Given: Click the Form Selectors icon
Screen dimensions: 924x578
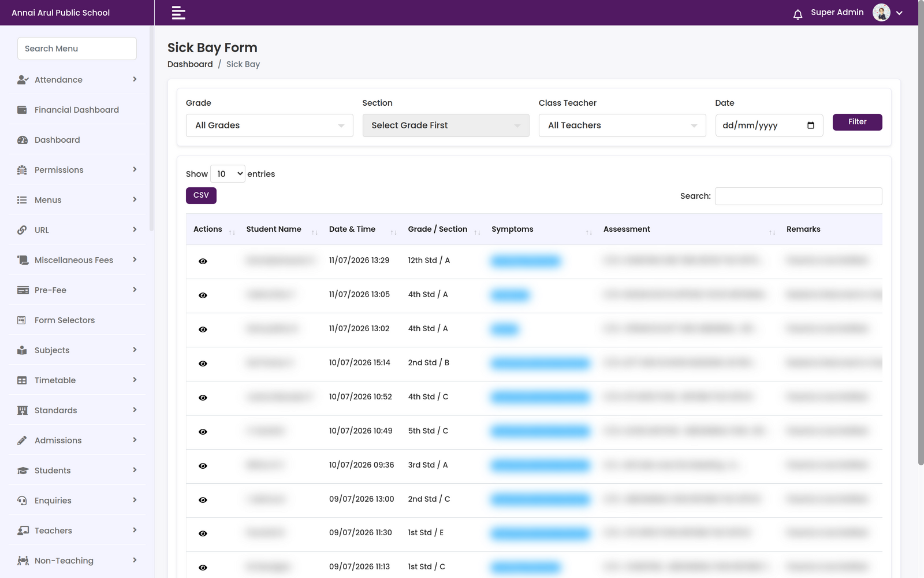Looking at the screenshot, I should (21, 320).
